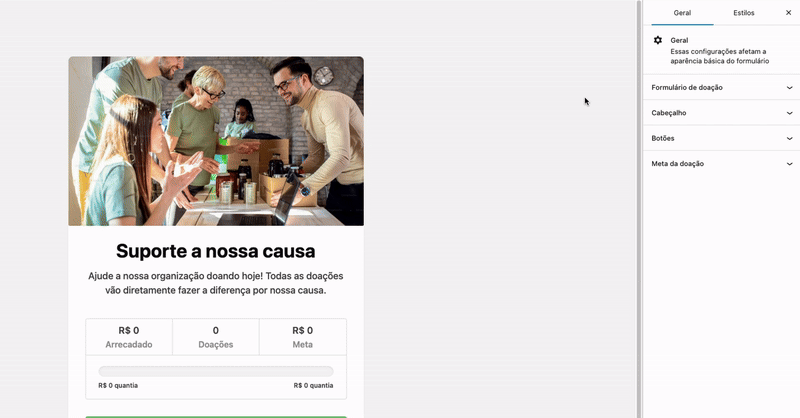
Task: Click the Formulário de doação panel label
Action: 687,88
